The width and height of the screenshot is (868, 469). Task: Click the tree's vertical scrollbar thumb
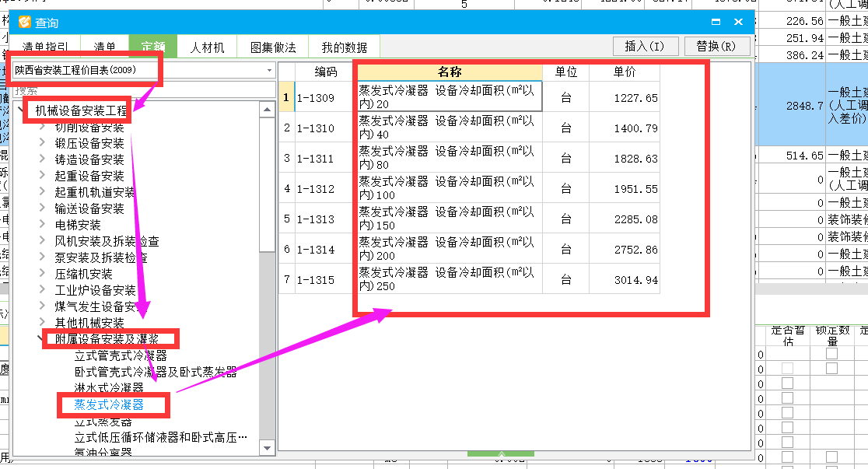click(267, 185)
